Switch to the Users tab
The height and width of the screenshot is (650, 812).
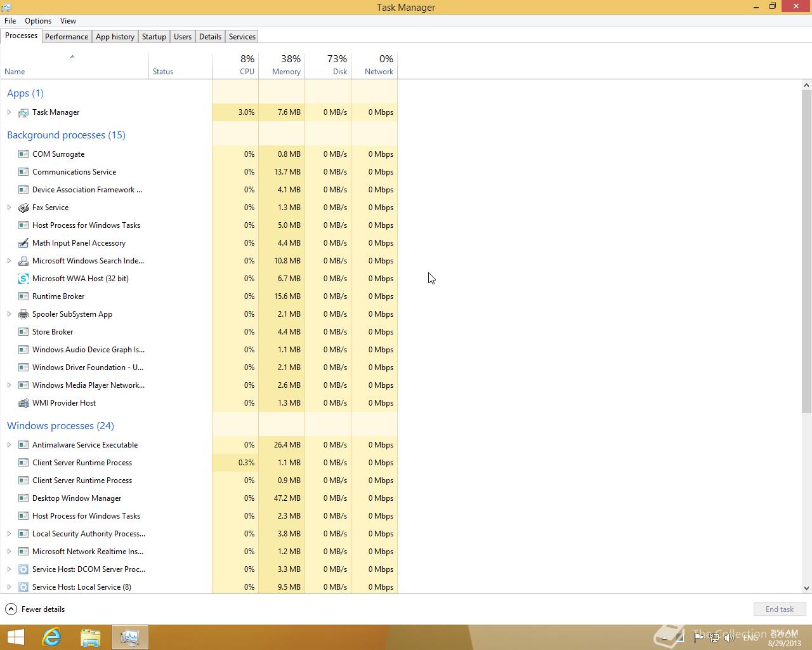point(183,37)
